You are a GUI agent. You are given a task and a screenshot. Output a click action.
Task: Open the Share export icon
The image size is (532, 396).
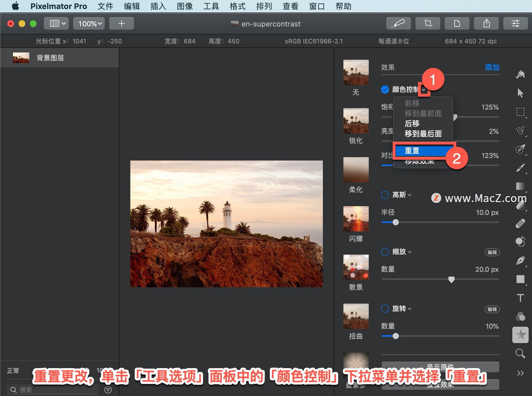(486, 23)
